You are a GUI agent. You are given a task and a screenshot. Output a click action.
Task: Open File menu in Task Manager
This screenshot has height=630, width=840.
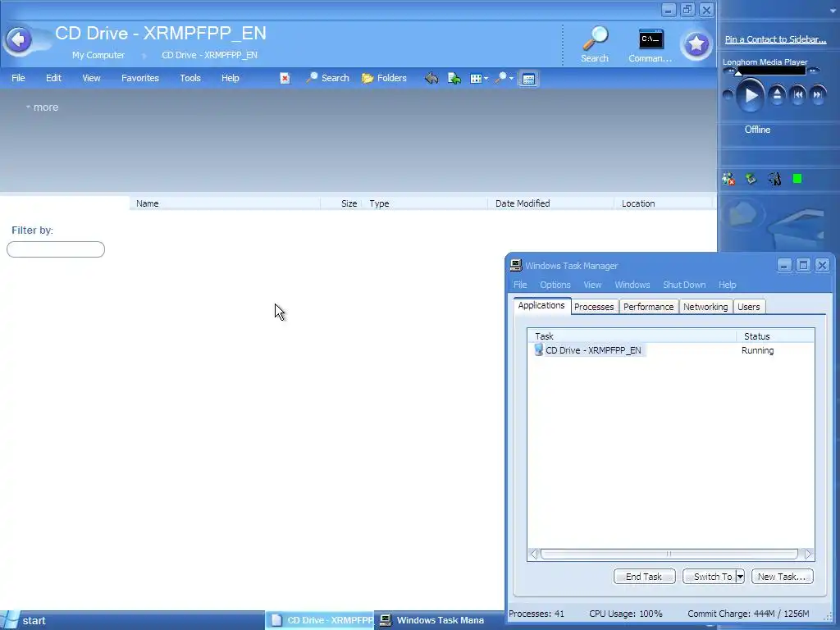click(x=520, y=285)
